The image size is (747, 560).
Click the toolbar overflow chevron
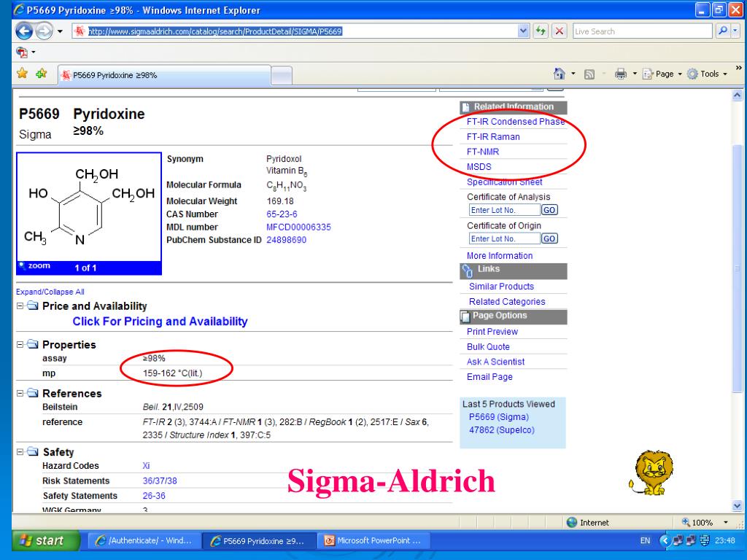pyautogui.click(x=738, y=68)
